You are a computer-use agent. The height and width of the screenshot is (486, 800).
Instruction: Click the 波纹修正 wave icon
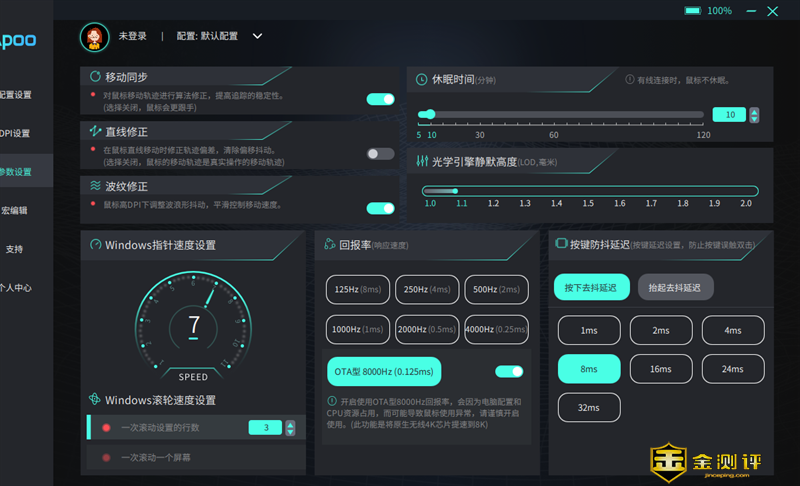coord(95,186)
